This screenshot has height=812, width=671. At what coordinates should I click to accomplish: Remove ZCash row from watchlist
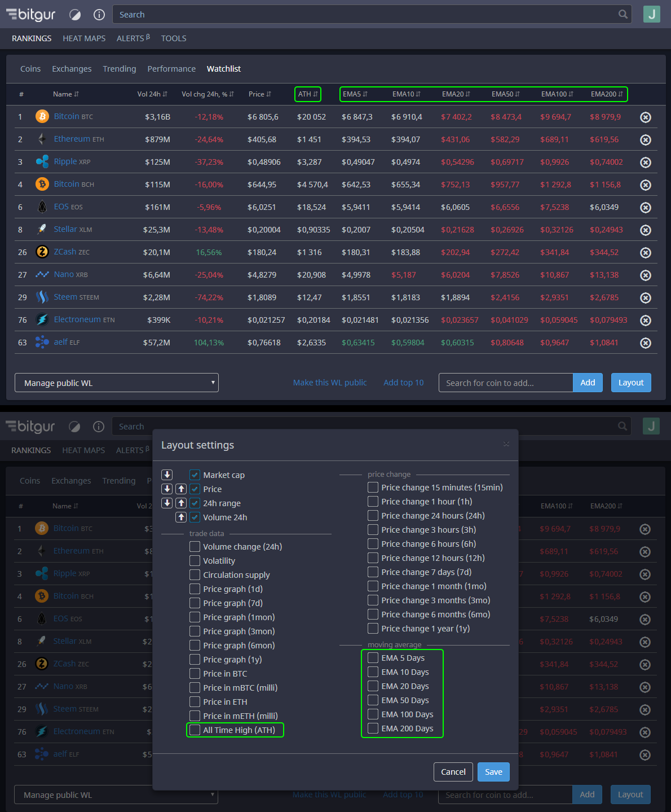(x=646, y=253)
